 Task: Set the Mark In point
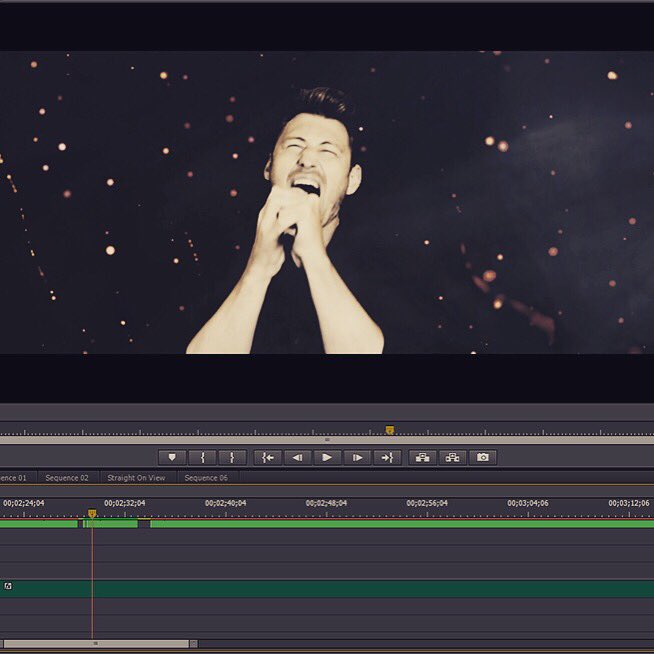pyautogui.click(x=202, y=458)
